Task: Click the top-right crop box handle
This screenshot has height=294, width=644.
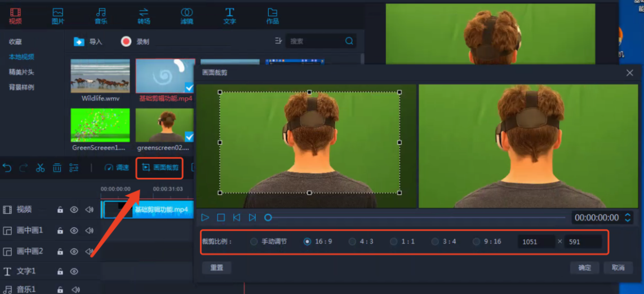Action: click(x=399, y=92)
